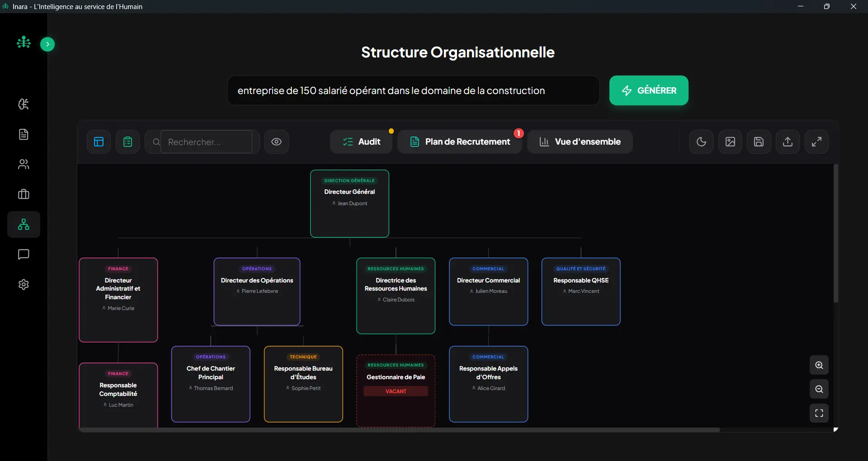
Task: Click the horizontal scrollbar below the chart
Action: pyautogui.click(x=399, y=430)
